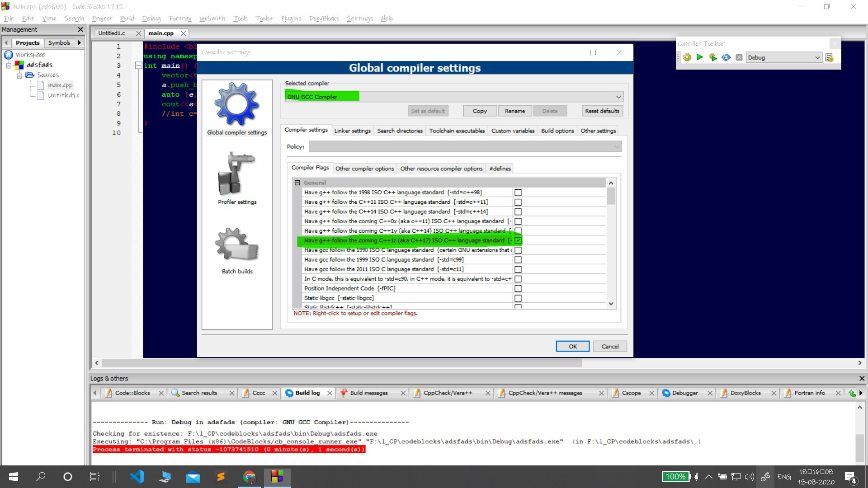This screenshot has height=488, width=868.
Task: Close the Management panel
Action: coord(80,29)
